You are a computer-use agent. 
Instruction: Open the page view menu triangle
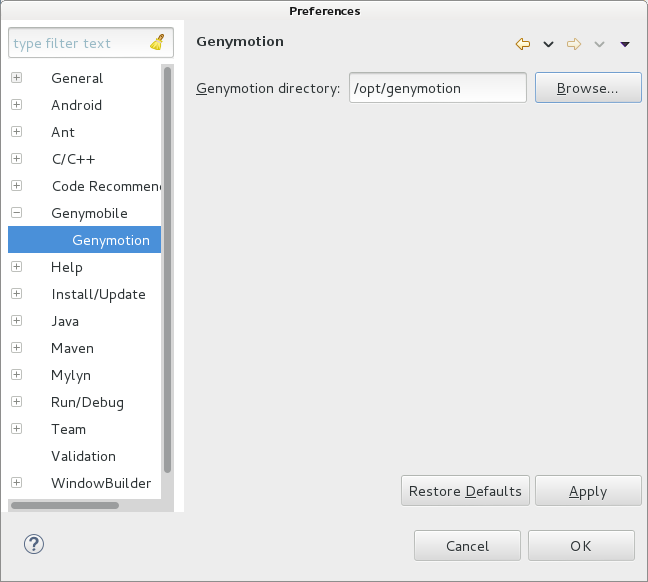625,44
